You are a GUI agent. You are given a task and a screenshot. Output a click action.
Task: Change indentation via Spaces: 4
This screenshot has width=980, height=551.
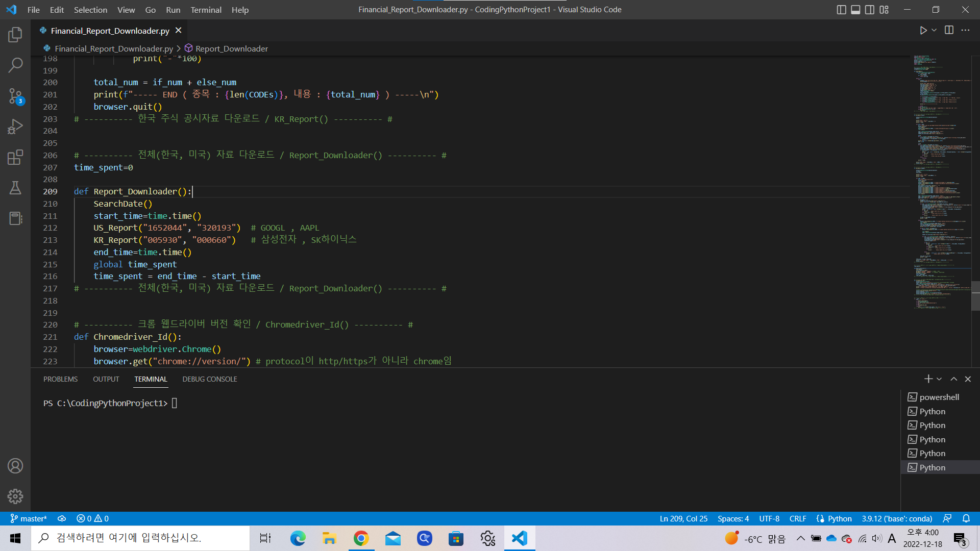coord(733,518)
